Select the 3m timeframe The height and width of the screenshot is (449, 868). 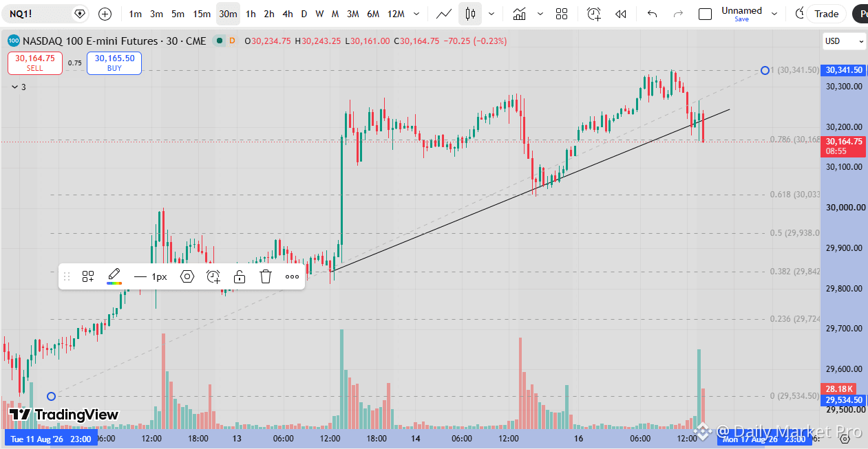coord(156,14)
